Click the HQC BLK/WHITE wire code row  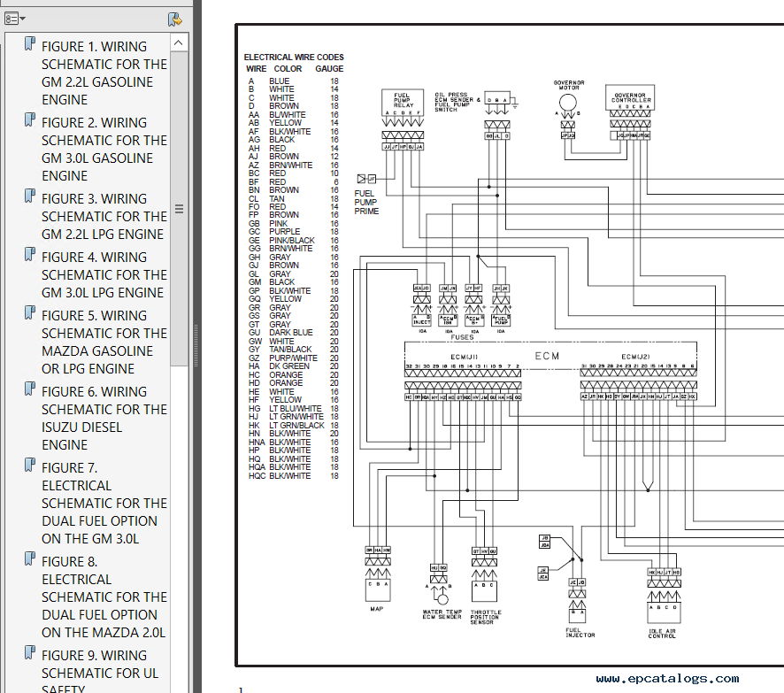point(294,476)
